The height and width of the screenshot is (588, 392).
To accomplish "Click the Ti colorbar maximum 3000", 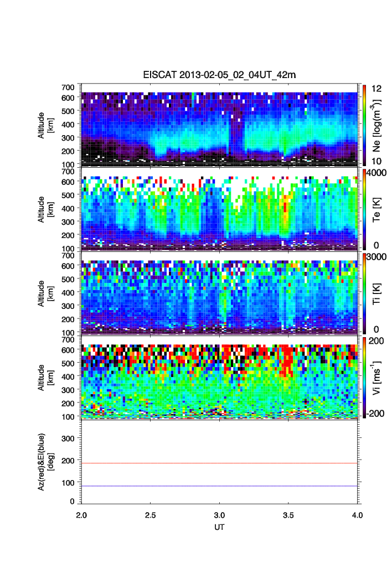I will (x=376, y=256).
